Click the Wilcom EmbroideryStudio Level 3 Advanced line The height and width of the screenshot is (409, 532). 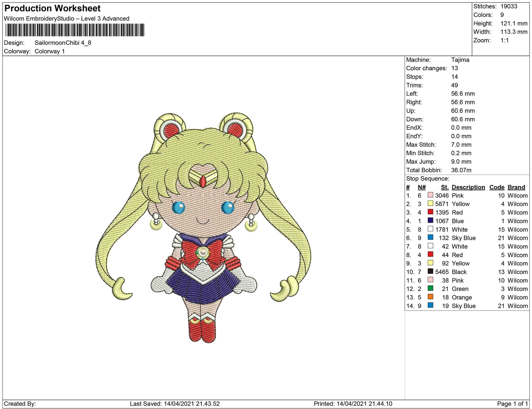tap(67, 18)
